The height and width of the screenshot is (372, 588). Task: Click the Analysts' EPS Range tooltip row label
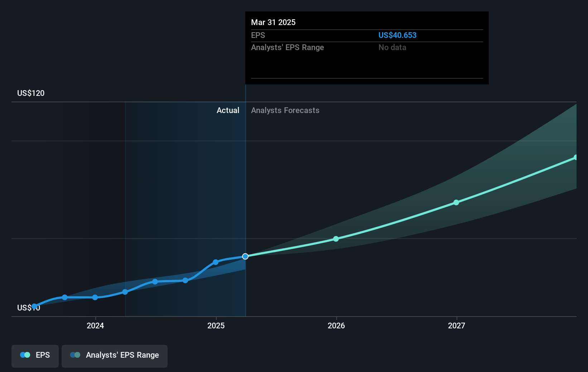(287, 47)
